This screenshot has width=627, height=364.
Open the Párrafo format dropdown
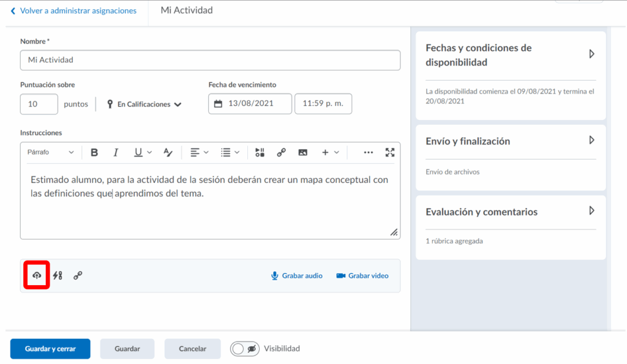pos(50,152)
